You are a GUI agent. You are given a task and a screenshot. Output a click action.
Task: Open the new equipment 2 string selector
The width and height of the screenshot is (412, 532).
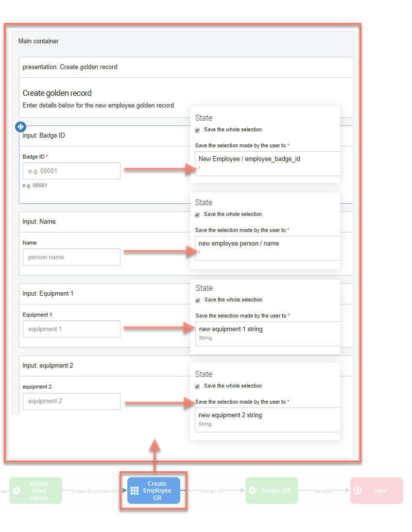tap(267, 419)
